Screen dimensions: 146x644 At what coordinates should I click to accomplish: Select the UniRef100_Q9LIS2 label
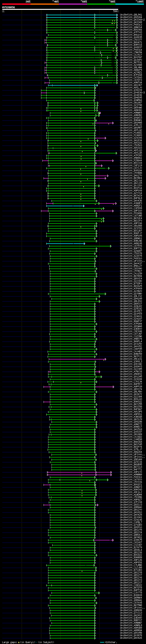[131, 296]
